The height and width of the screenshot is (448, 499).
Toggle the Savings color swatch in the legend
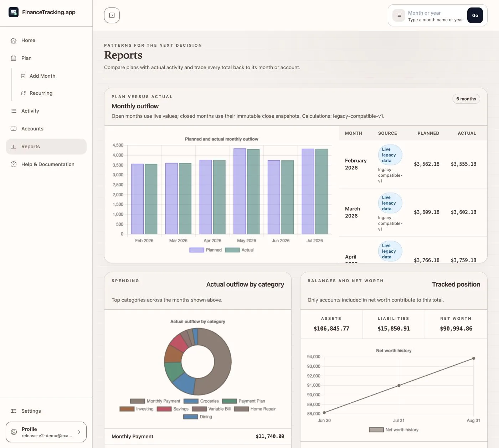[x=164, y=409]
